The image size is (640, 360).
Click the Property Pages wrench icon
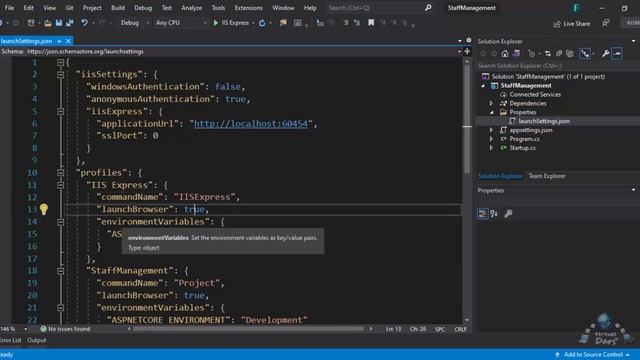click(x=508, y=213)
